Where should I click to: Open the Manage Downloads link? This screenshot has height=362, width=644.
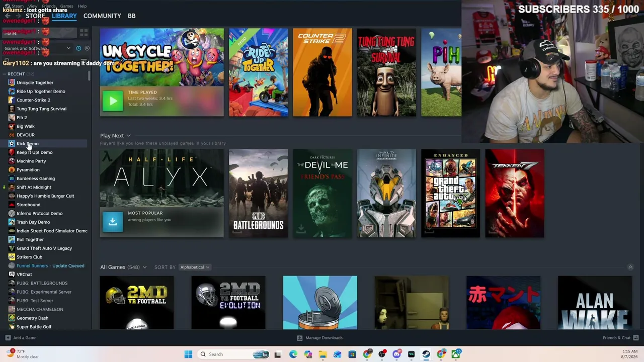click(324, 338)
